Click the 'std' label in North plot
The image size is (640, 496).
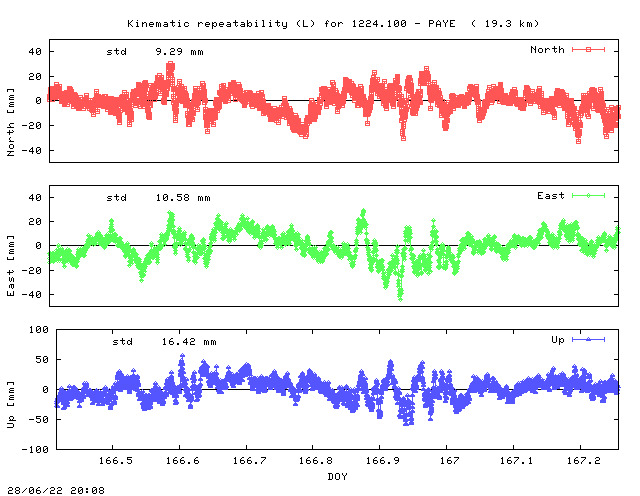(x=117, y=52)
